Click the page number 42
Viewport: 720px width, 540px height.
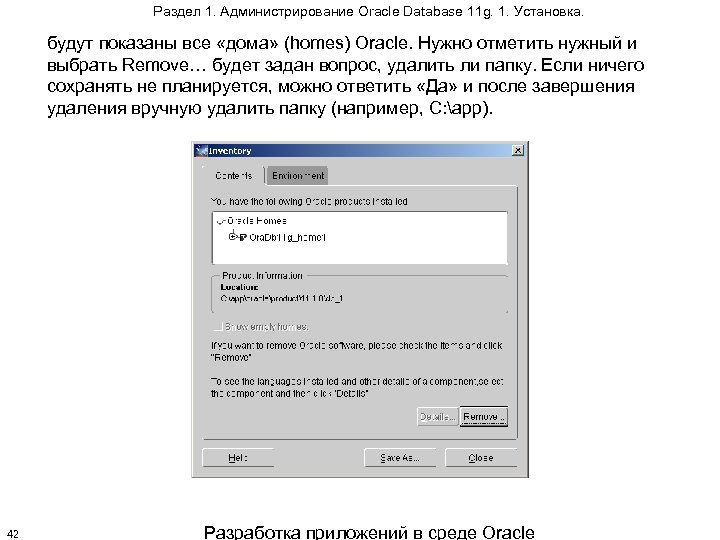coord(13,534)
